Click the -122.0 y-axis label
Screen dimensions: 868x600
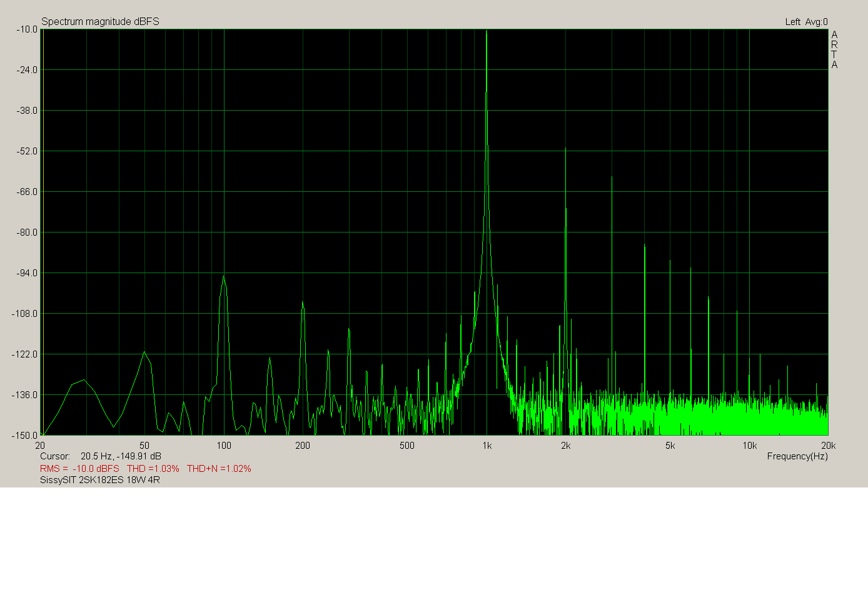coord(24,354)
